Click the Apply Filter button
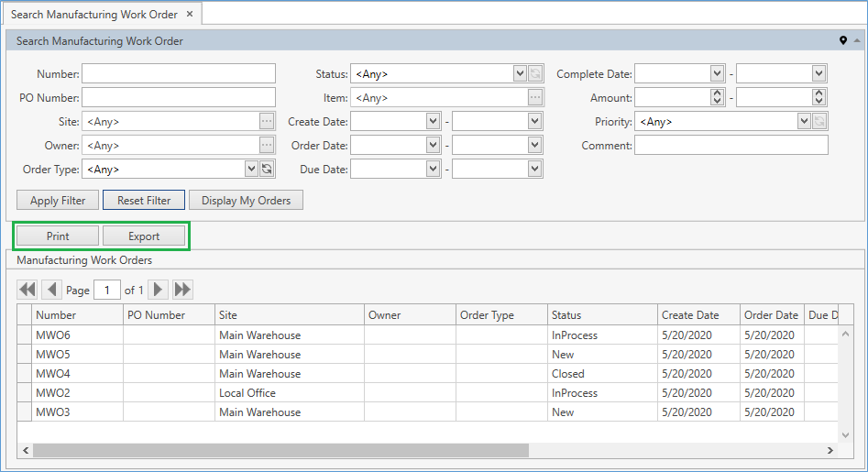This screenshot has width=868, height=472. coord(58,200)
